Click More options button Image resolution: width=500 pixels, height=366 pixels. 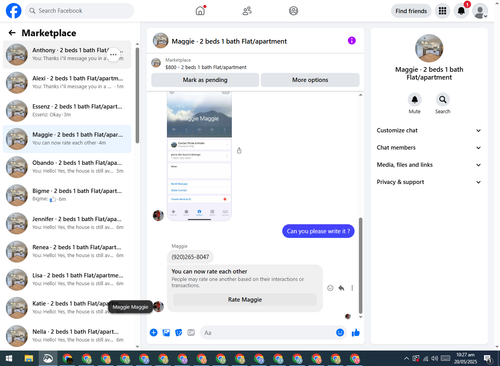pos(310,80)
